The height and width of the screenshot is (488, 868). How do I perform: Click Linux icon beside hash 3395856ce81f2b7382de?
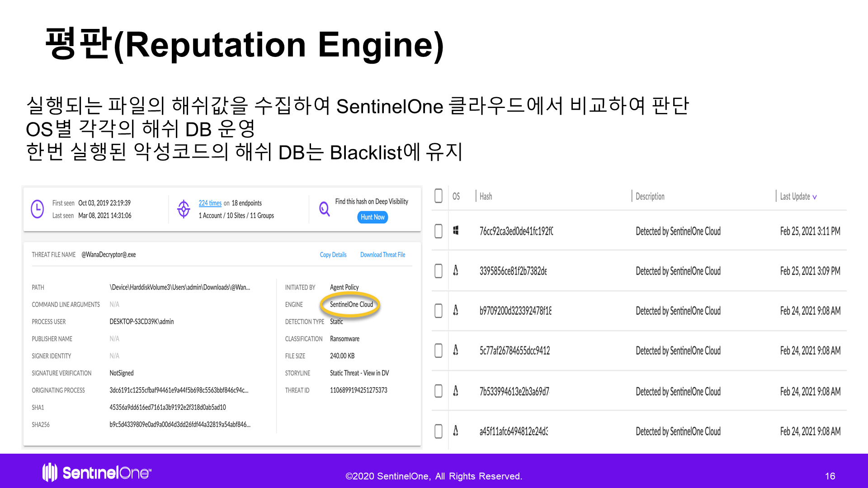pyautogui.click(x=456, y=271)
